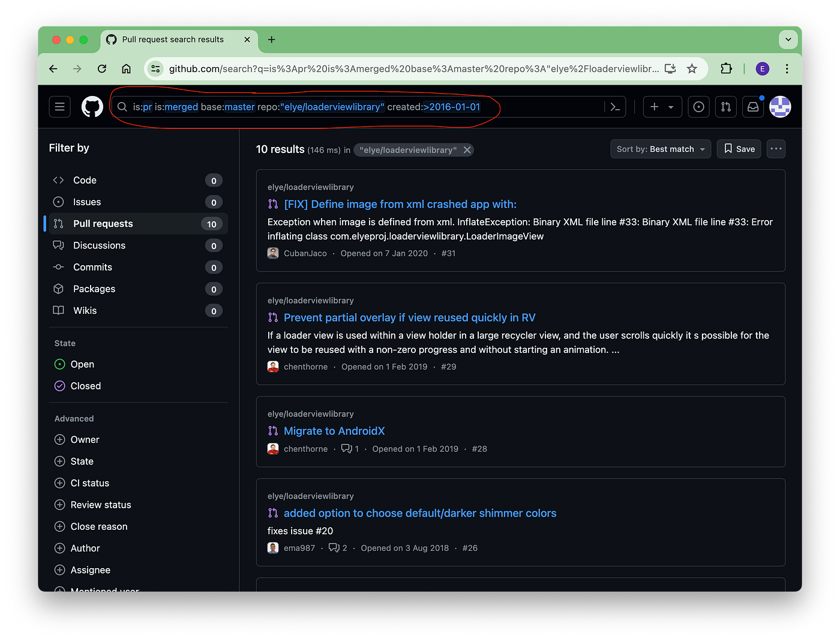Filter results by Wikis
Screen dimensions: 840x642
coord(137,310)
